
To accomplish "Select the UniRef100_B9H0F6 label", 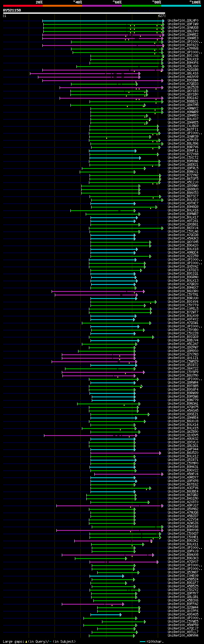I will pyautogui.click(x=183, y=63).
